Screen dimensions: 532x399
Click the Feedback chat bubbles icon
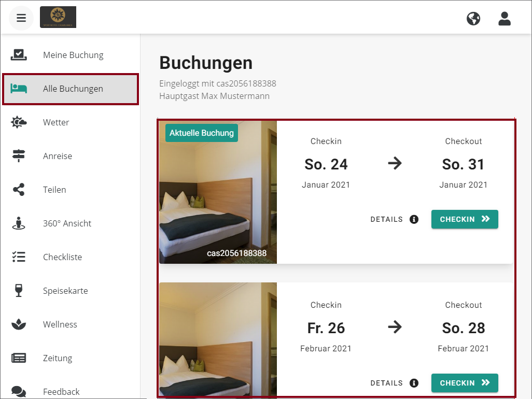tap(19, 392)
